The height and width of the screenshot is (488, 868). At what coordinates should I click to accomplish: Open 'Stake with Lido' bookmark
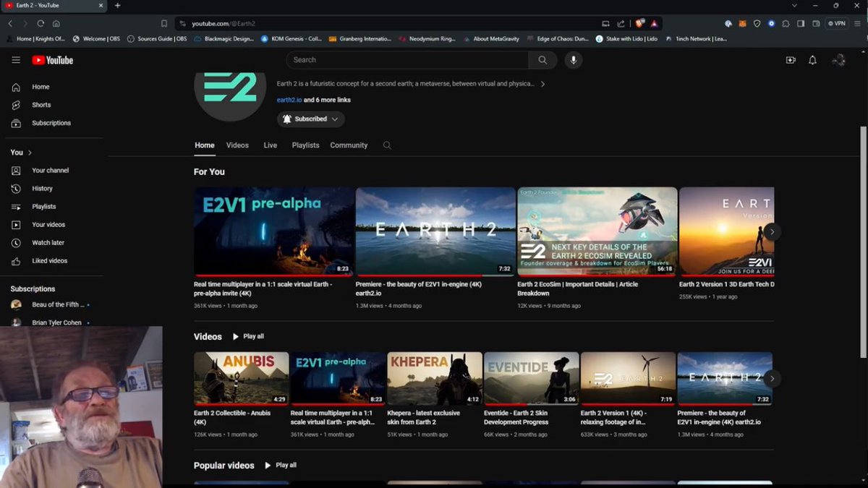point(626,39)
